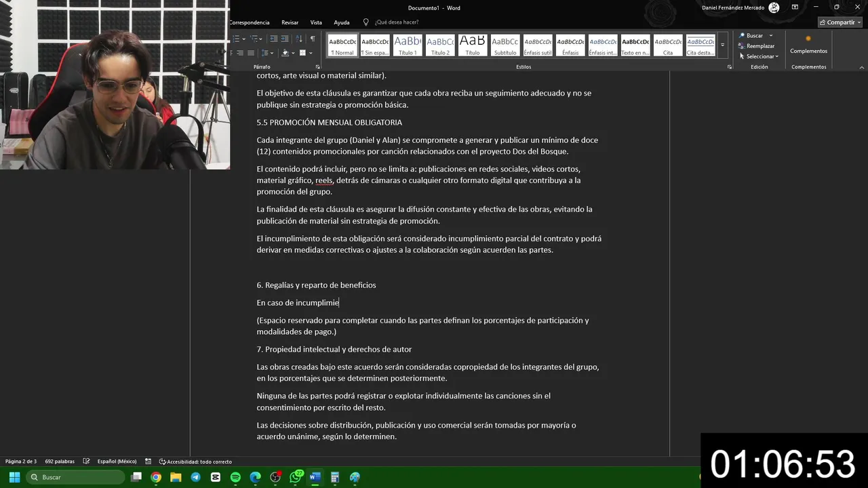868x488 pixels.
Task: Apply the Cita destacada style
Action: click(701, 45)
